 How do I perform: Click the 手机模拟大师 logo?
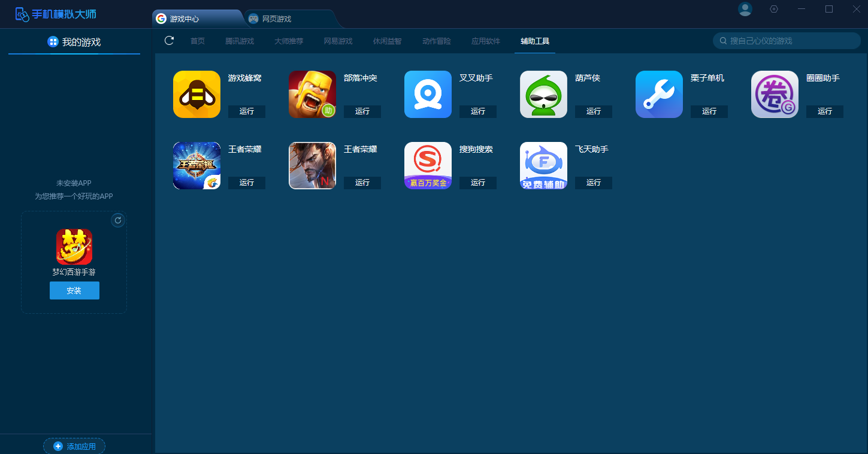point(56,14)
